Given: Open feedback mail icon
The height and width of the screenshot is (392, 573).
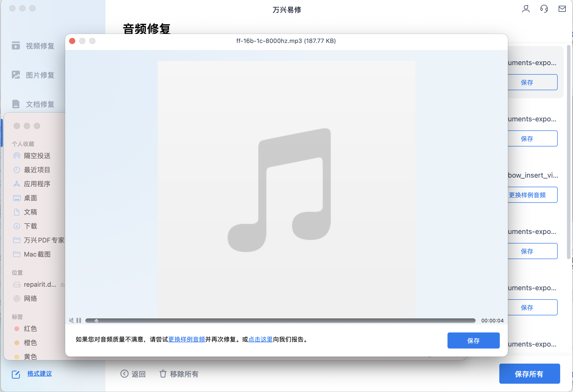Looking at the screenshot, I should [562, 9].
